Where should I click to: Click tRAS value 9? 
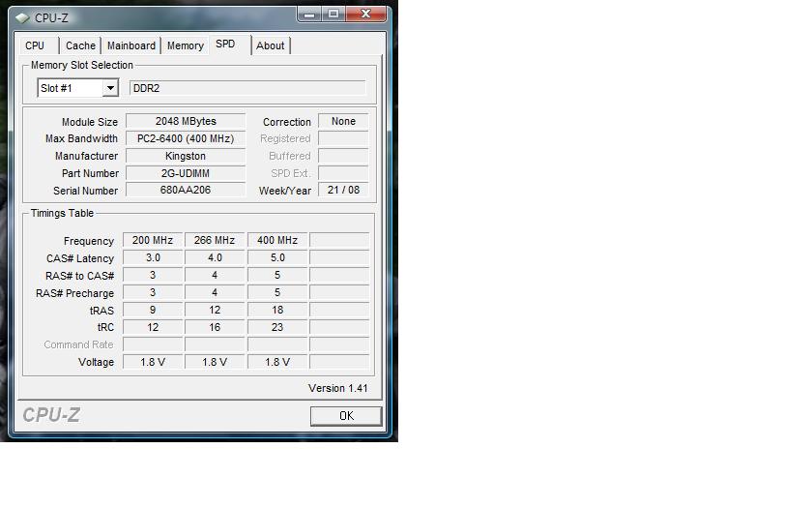pos(153,310)
